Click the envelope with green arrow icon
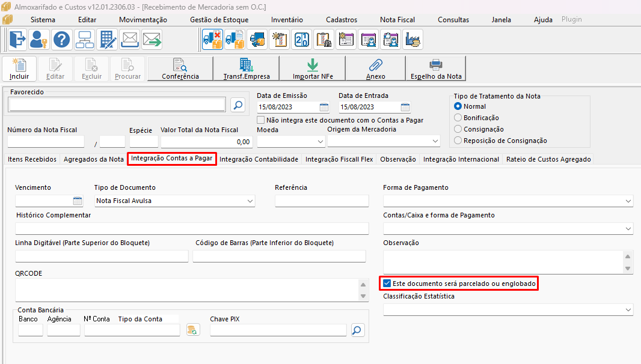The image size is (641, 364). [x=152, y=40]
